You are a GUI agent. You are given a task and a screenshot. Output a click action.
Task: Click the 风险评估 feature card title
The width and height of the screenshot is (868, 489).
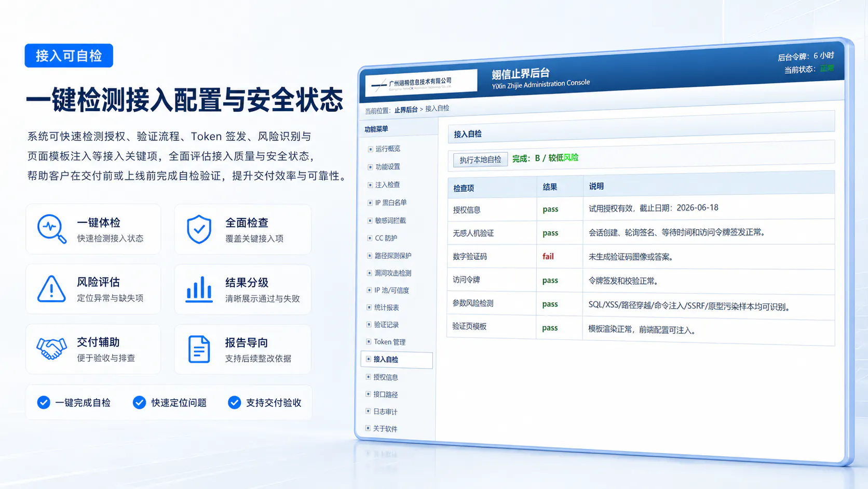tap(98, 282)
